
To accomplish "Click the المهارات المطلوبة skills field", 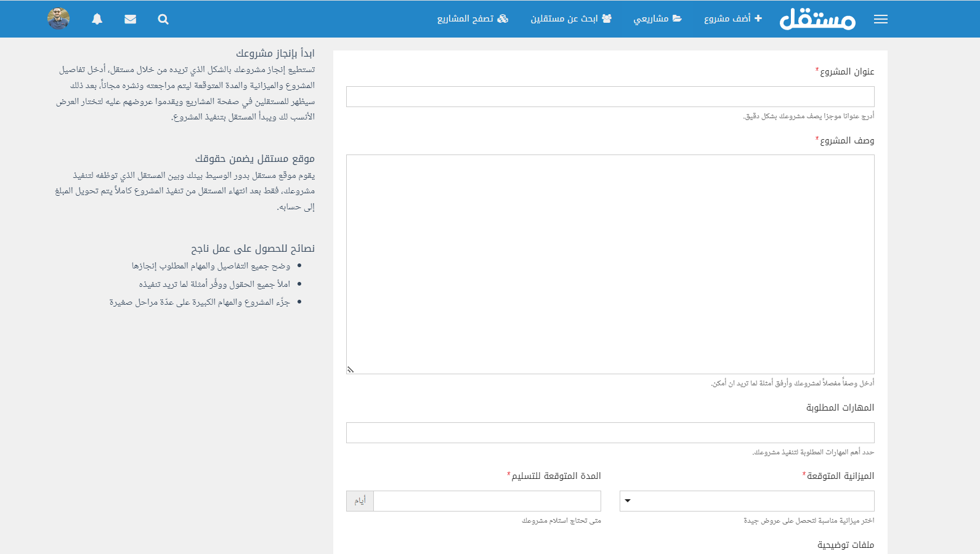I will coord(610,433).
